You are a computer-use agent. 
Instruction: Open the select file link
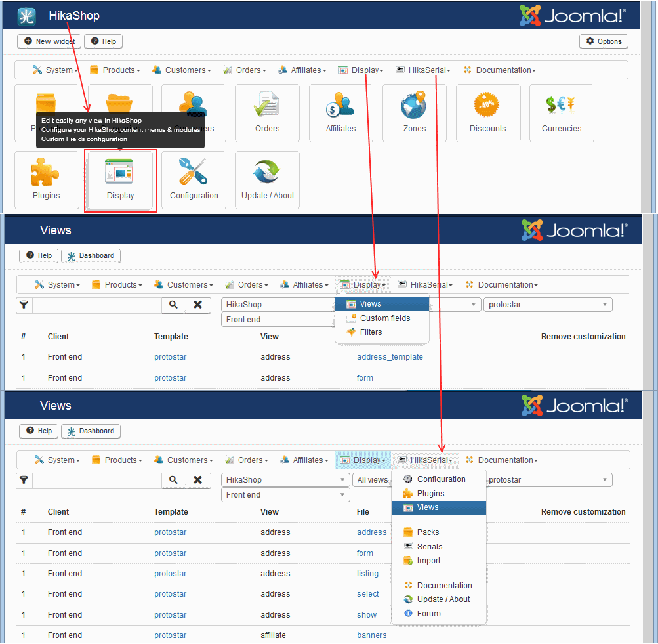click(367, 595)
